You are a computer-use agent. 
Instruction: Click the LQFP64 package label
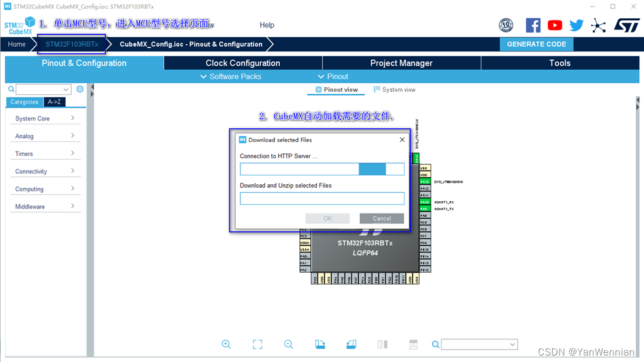click(365, 253)
